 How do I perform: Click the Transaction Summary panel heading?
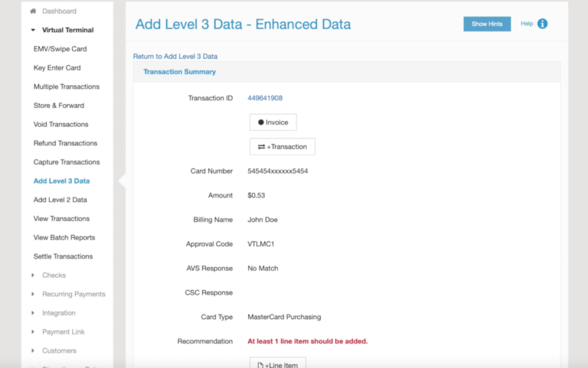pyautogui.click(x=180, y=72)
